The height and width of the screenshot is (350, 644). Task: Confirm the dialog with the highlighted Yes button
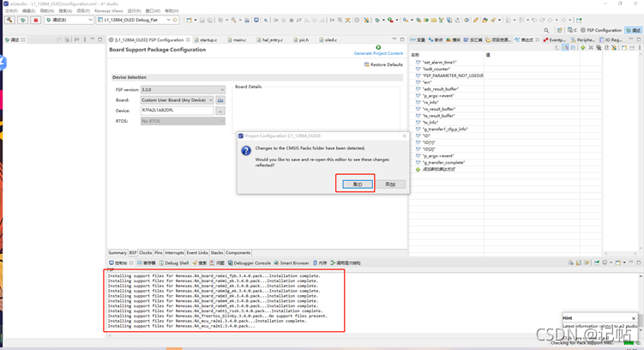point(358,184)
